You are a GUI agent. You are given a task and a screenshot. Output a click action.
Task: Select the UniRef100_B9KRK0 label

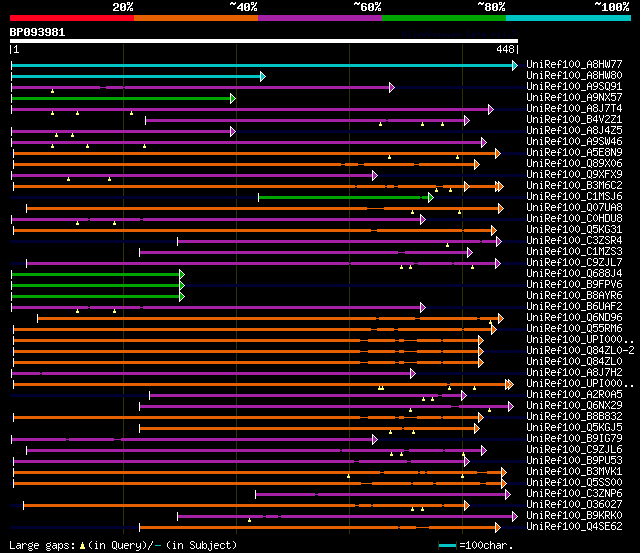coord(574,516)
